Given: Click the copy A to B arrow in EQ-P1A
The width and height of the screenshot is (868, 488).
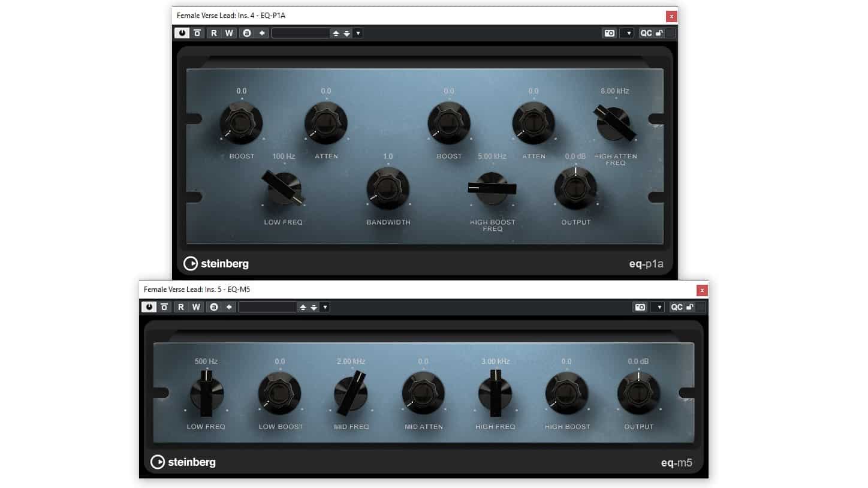Looking at the screenshot, I should pyautogui.click(x=262, y=33).
